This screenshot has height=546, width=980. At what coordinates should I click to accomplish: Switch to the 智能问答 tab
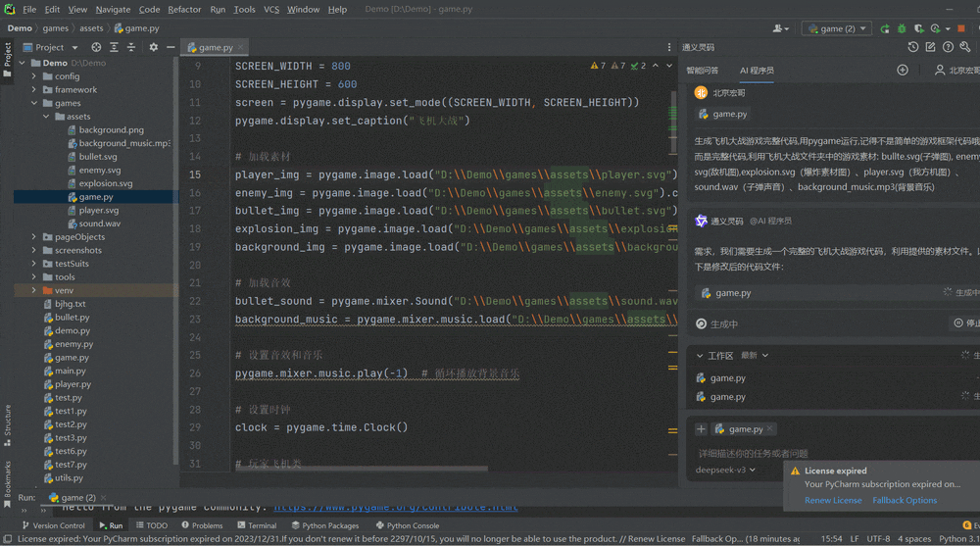click(702, 71)
